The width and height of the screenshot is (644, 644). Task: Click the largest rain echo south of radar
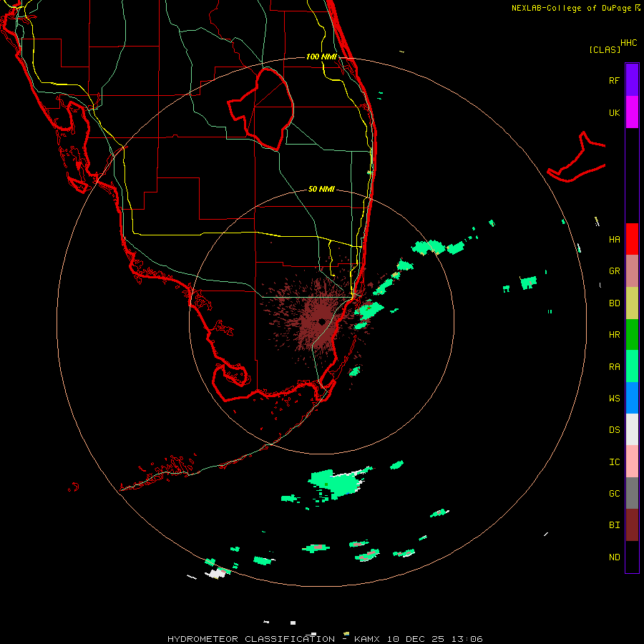coord(335,484)
